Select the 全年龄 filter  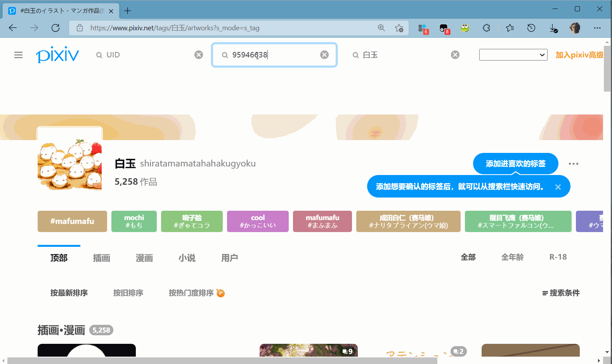(512, 257)
